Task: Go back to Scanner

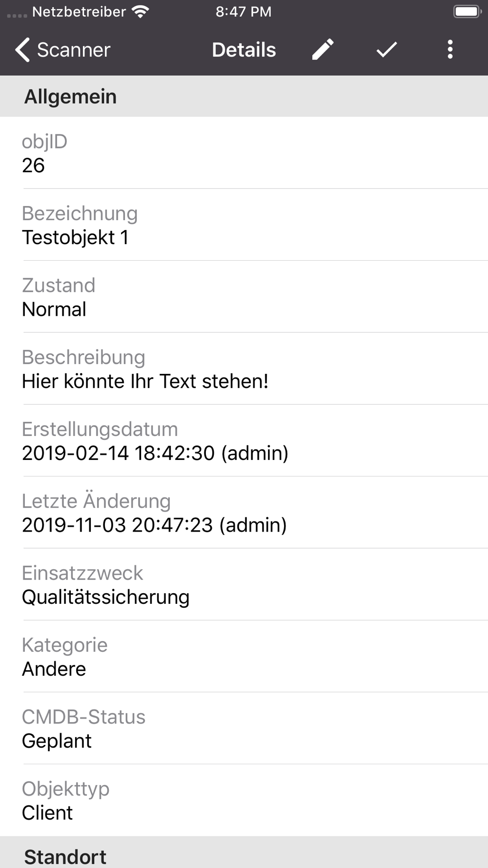Action: pos(73,50)
